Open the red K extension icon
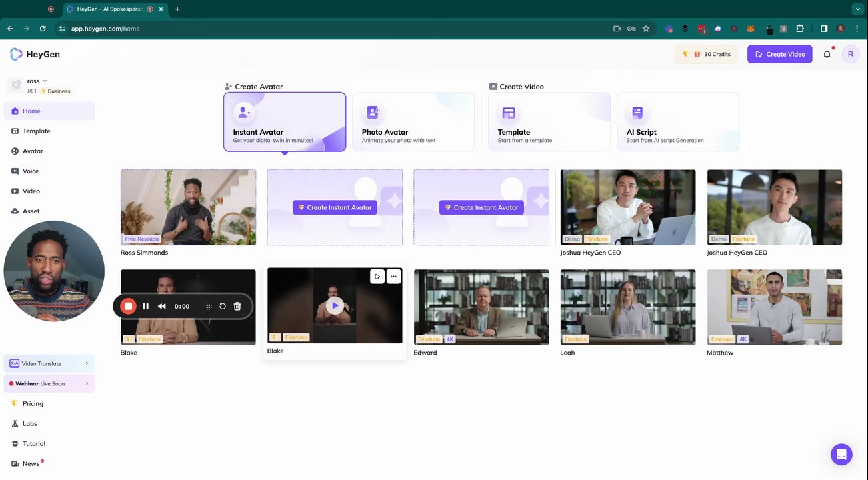 point(734,29)
